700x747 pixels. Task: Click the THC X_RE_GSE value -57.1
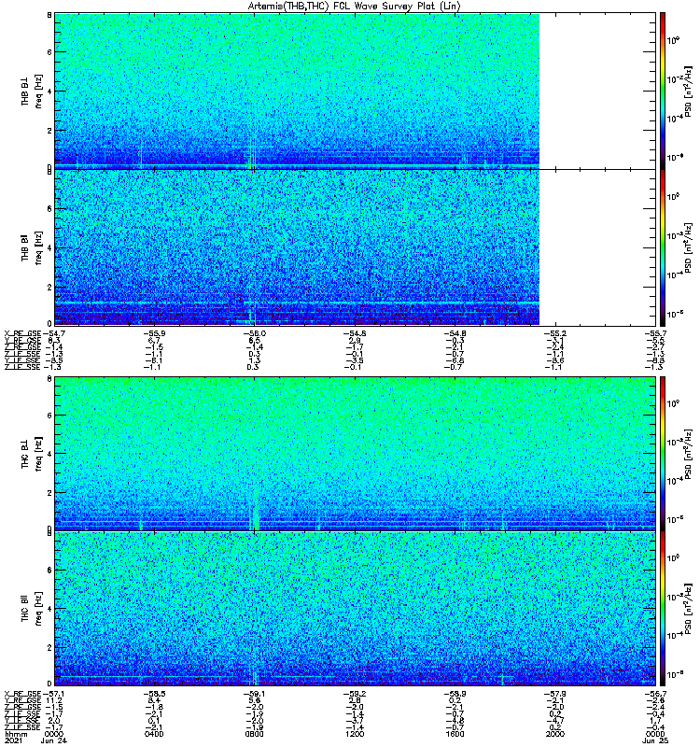54,694
